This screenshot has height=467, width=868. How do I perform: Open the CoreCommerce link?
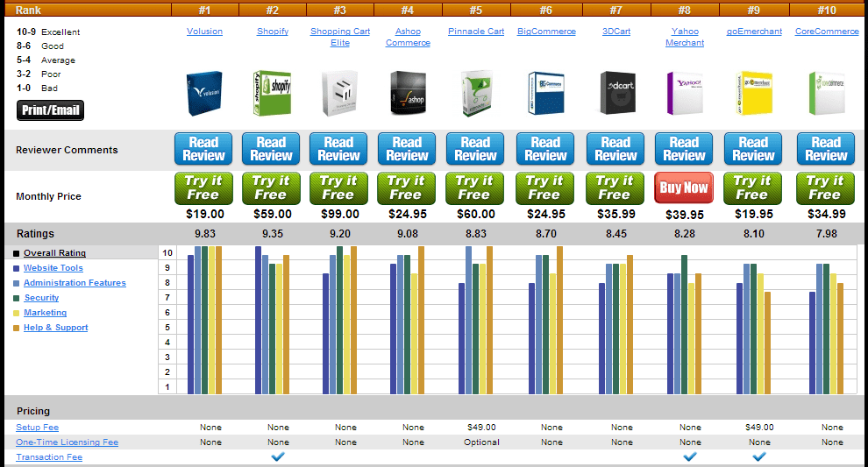[x=827, y=32]
